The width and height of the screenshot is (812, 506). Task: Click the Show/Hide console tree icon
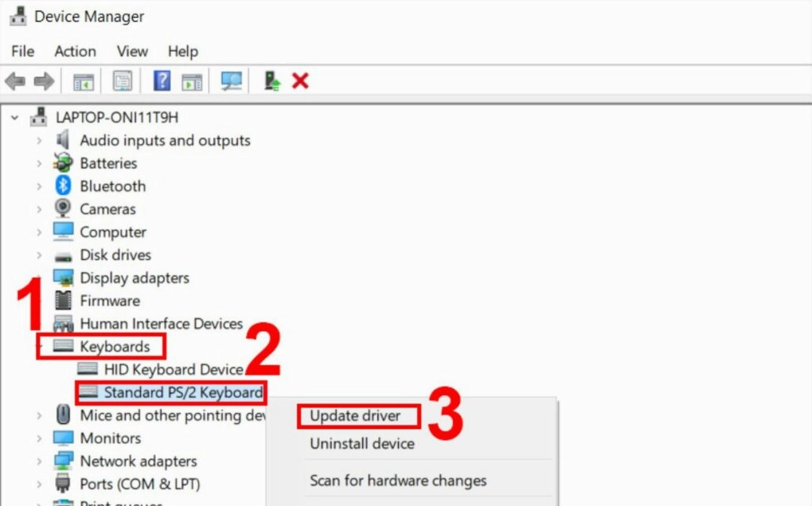84,80
